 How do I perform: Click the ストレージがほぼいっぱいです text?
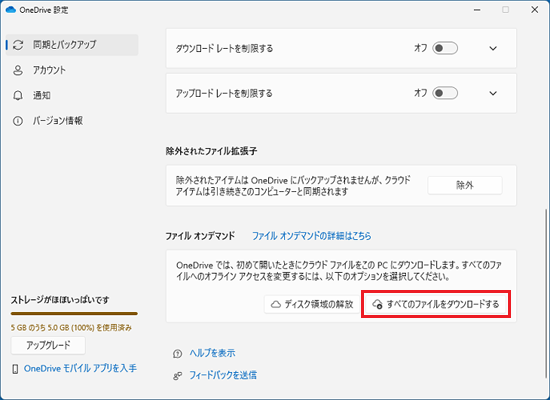[x=60, y=300]
